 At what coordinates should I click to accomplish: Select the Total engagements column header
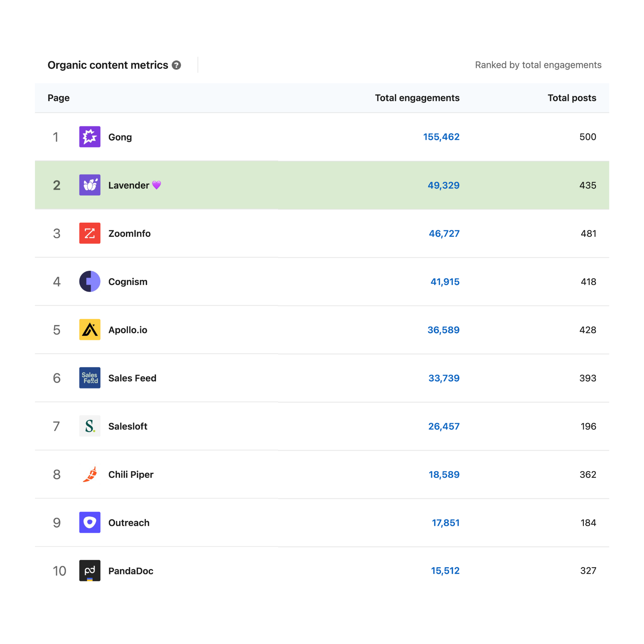click(x=417, y=98)
